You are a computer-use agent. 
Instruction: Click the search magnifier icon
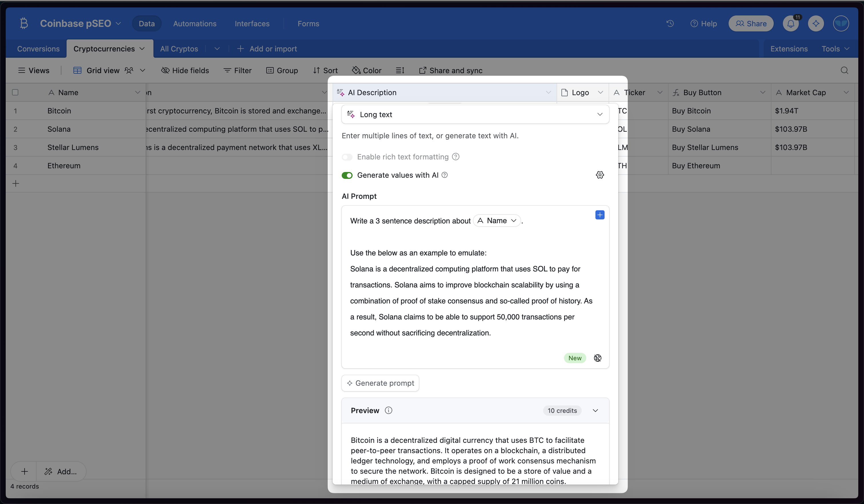845,70
